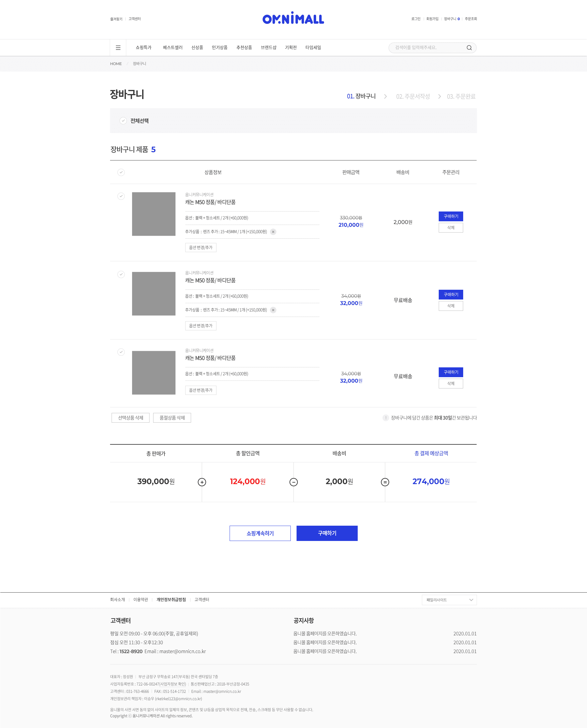The height and width of the screenshot is (728, 587).
Task: Remove additional lens option in second product
Action: pyautogui.click(x=273, y=310)
